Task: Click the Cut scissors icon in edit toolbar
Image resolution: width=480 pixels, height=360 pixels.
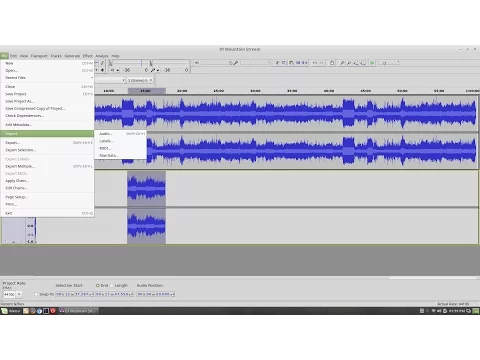Action: point(277,63)
